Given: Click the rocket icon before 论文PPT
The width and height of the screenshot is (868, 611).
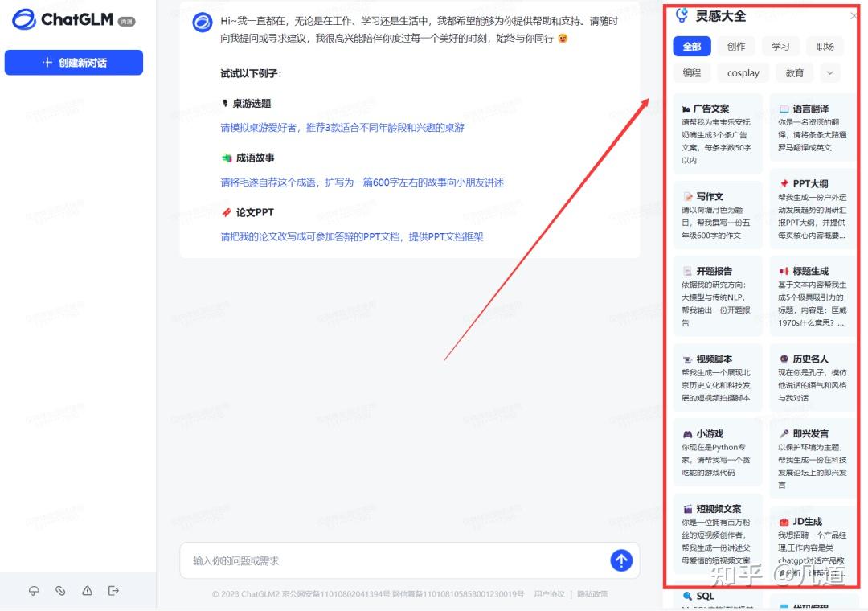Looking at the screenshot, I should (x=227, y=213).
